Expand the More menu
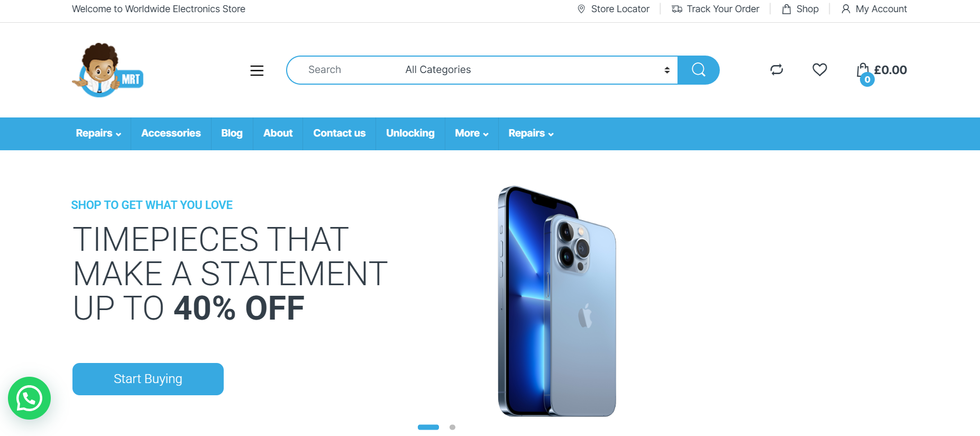Viewport: 980px width, 436px height. (472, 133)
